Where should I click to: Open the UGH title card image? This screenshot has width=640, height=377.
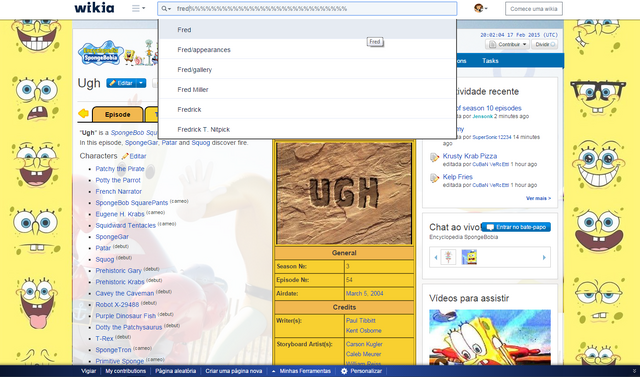click(344, 193)
